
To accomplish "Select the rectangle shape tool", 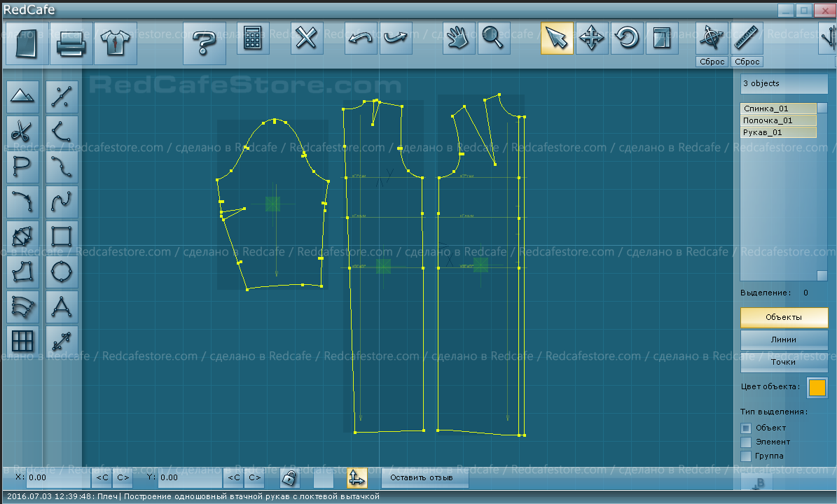I will (x=62, y=237).
